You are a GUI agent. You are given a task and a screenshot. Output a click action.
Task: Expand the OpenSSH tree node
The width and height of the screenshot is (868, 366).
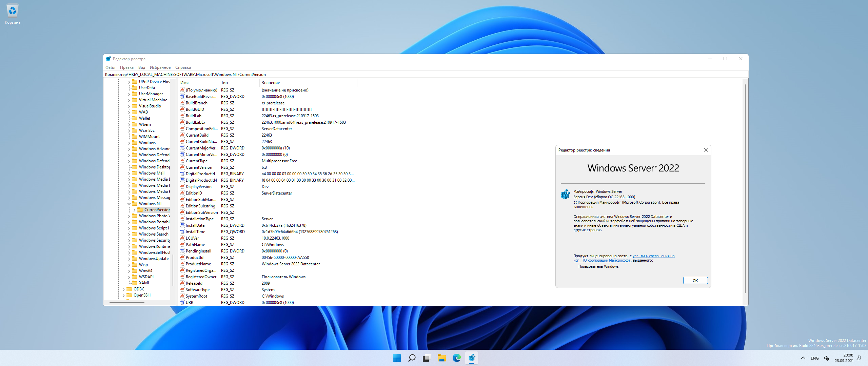(123, 295)
